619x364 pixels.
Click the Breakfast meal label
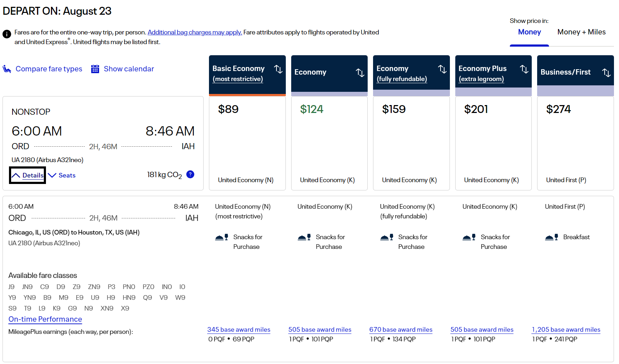pos(576,237)
